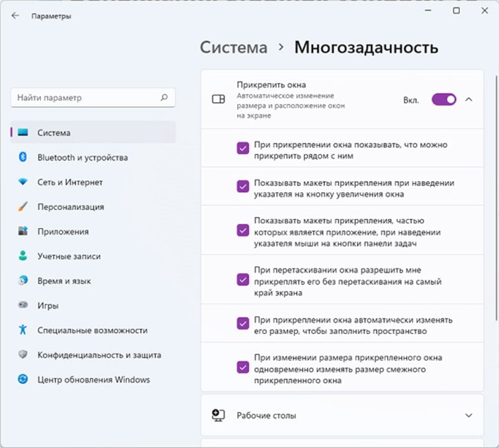The image size is (499, 448).
Task: Open Приложения settings
Action: tap(93, 231)
